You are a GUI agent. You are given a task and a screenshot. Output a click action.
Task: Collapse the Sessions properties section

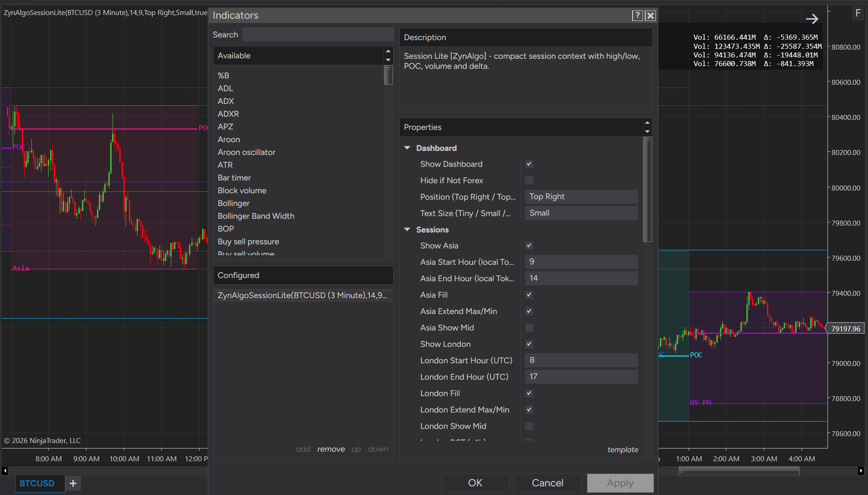tap(407, 230)
